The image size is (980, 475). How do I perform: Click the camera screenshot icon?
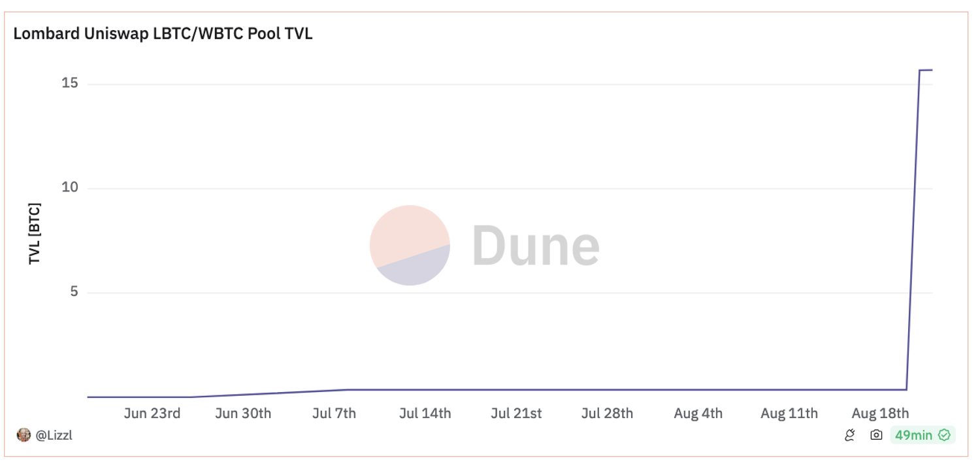click(x=876, y=435)
